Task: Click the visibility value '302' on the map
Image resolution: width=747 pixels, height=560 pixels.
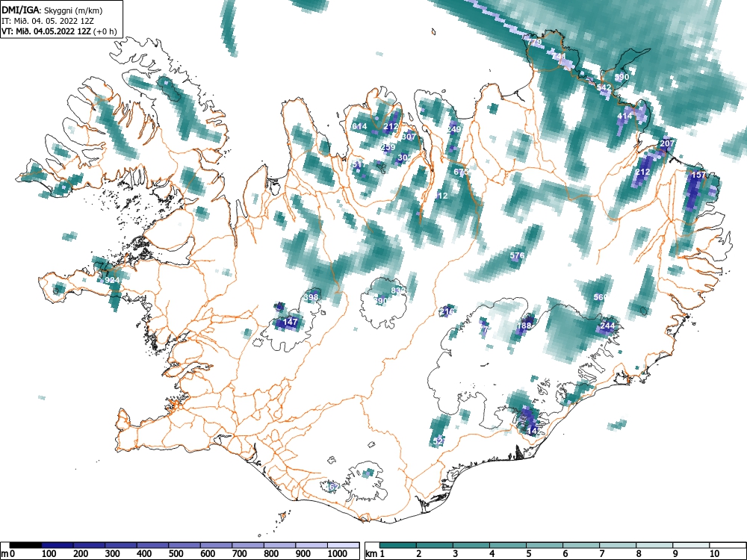Action: click(x=404, y=158)
